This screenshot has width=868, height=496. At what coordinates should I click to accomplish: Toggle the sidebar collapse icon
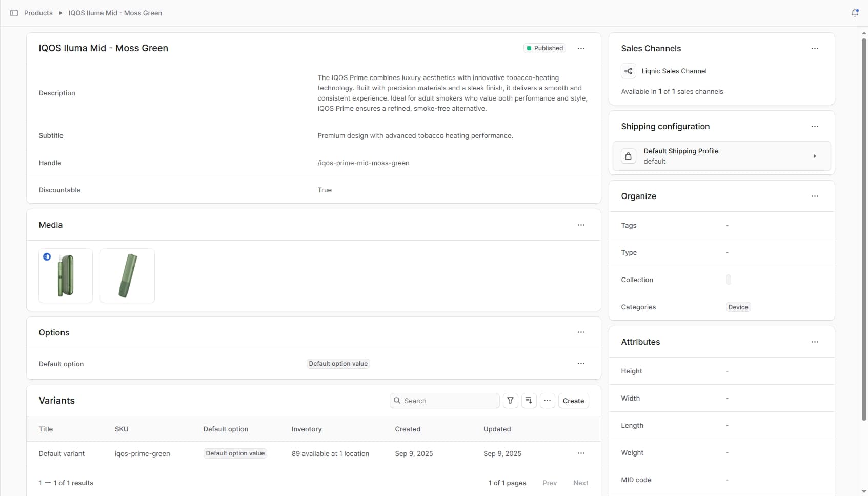[x=14, y=13]
